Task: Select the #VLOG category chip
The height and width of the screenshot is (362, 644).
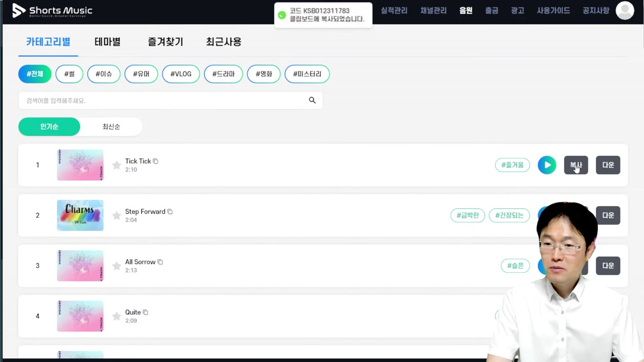Action: pos(181,74)
